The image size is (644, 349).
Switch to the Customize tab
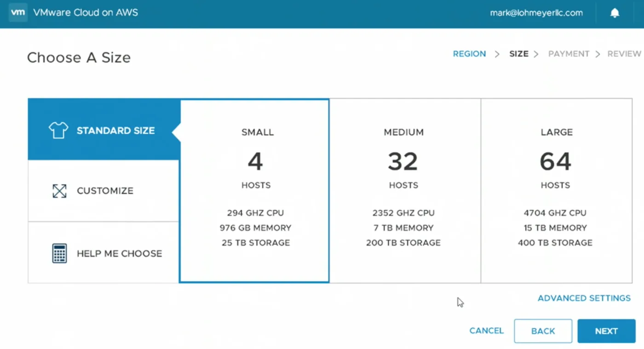tap(103, 191)
